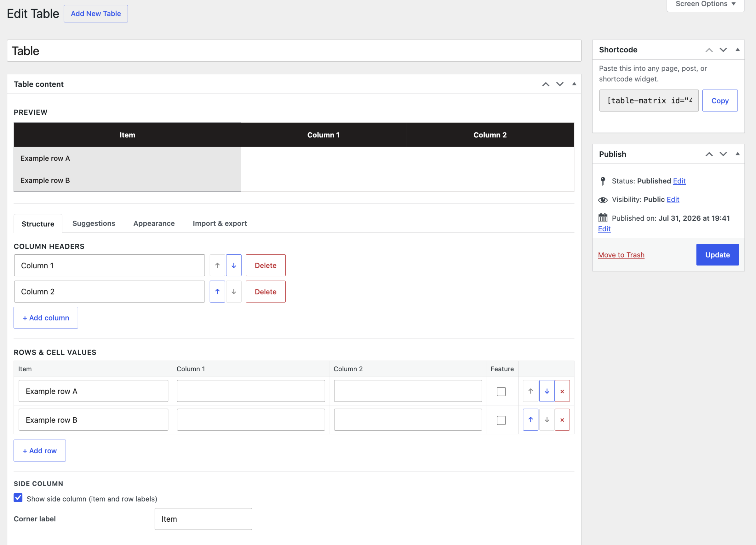Remove Example row A with X icon

coord(562,391)
